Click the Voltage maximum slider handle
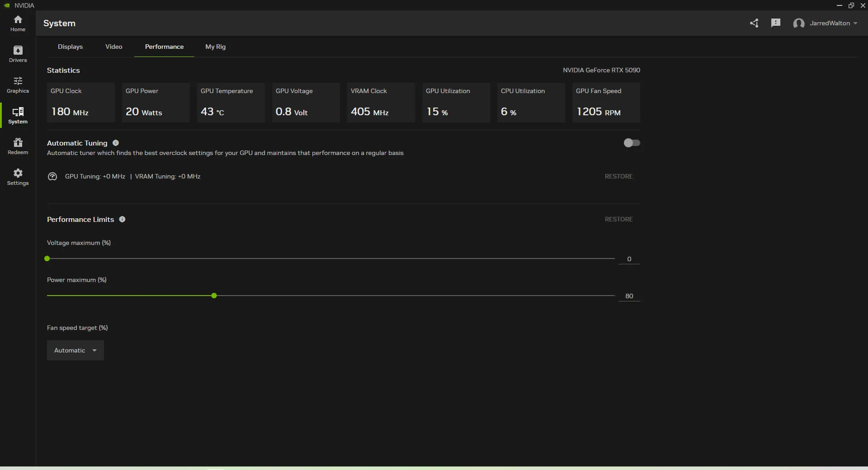 (x=47, y=258)
